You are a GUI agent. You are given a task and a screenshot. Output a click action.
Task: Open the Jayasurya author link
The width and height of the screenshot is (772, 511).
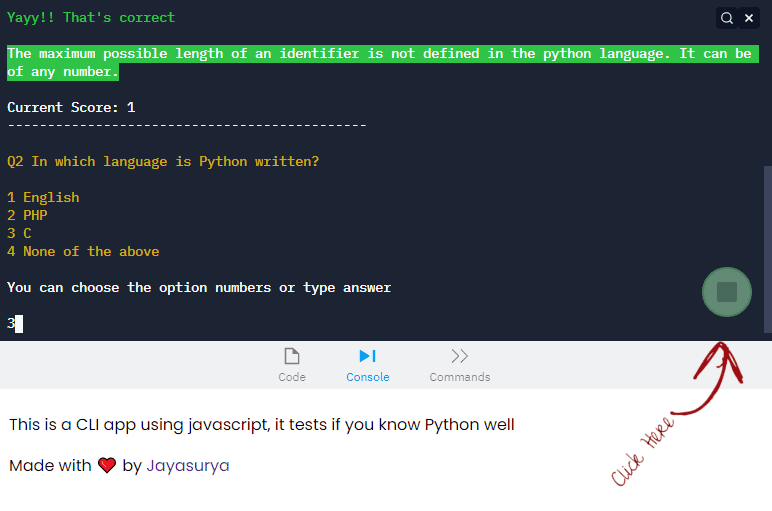188,466
